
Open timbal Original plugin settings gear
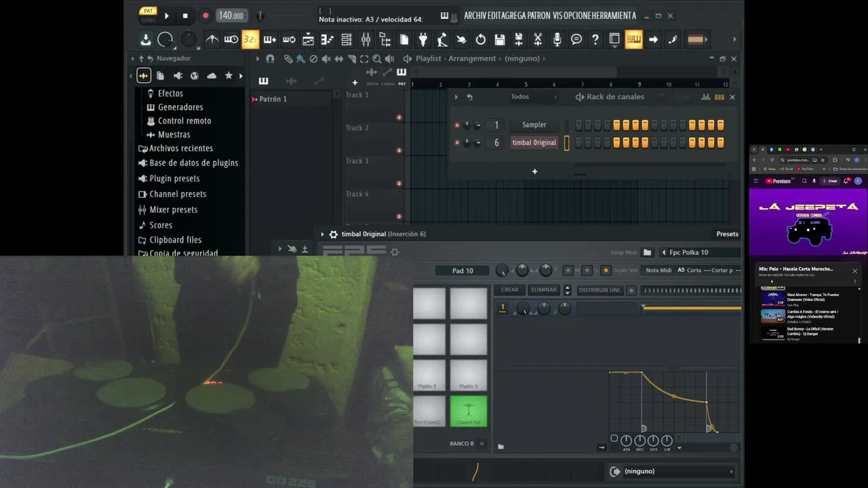click(333, 235)
